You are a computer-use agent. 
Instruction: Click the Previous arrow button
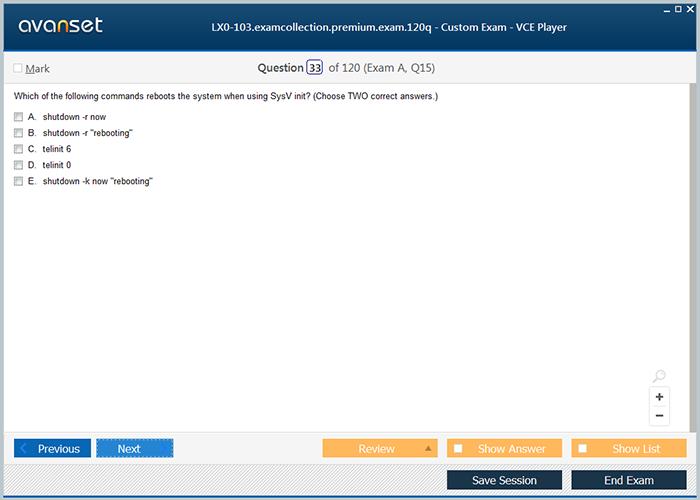tap(53, 449)
